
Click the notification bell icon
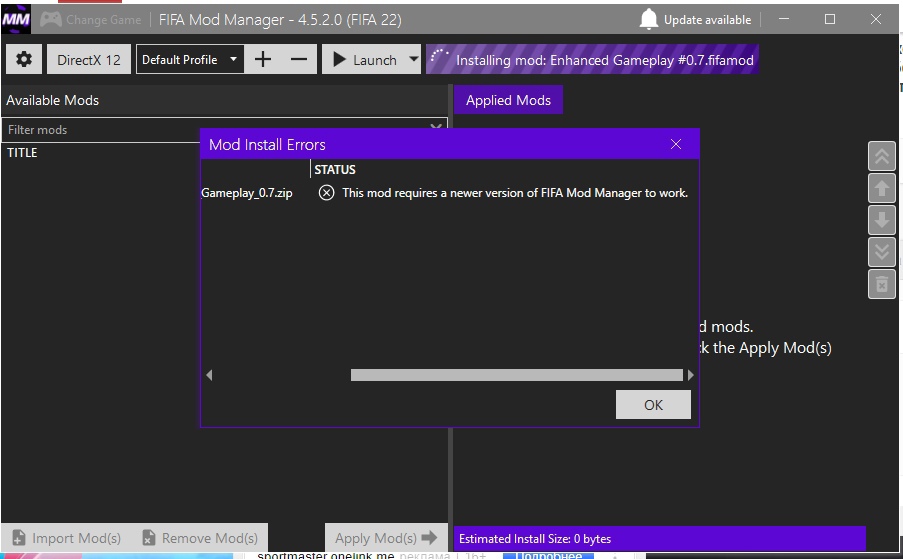tap(648, 20)
